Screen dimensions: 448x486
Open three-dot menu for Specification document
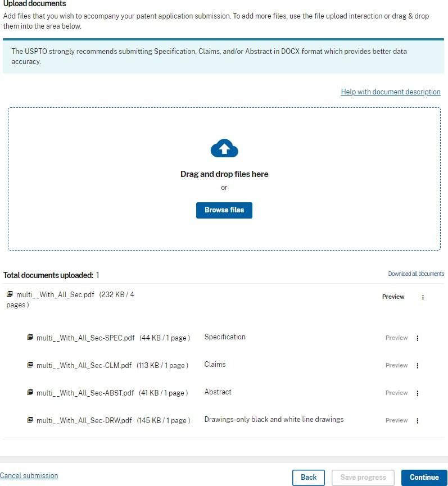tap(418, 338)
